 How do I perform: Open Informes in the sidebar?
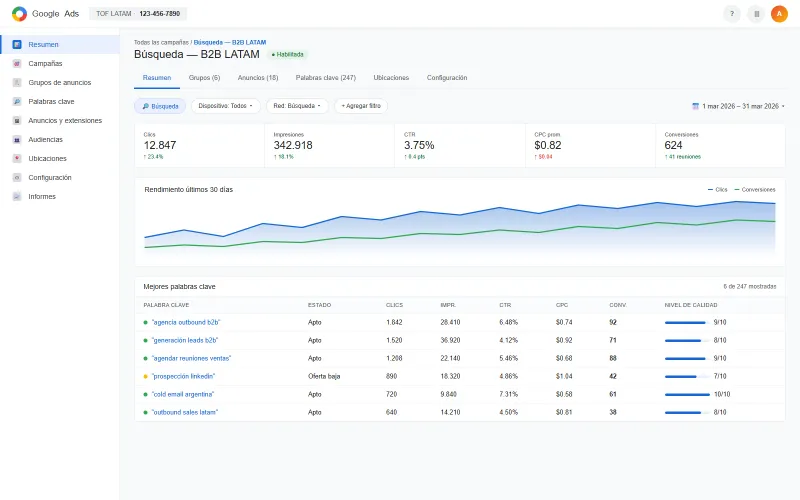point(60,196)
